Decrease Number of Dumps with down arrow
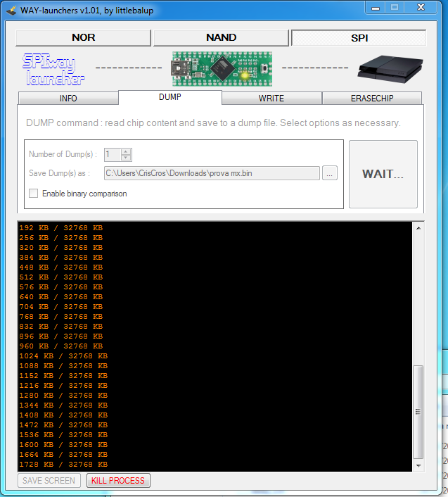 click(x=126, y=158)
